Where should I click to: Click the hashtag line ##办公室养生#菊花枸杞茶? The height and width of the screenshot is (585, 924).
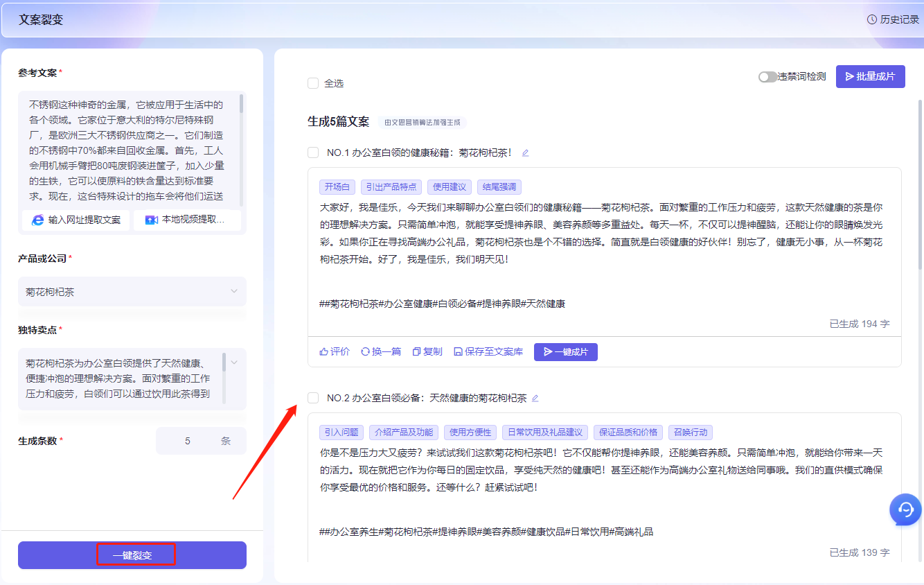coord(486,532)
